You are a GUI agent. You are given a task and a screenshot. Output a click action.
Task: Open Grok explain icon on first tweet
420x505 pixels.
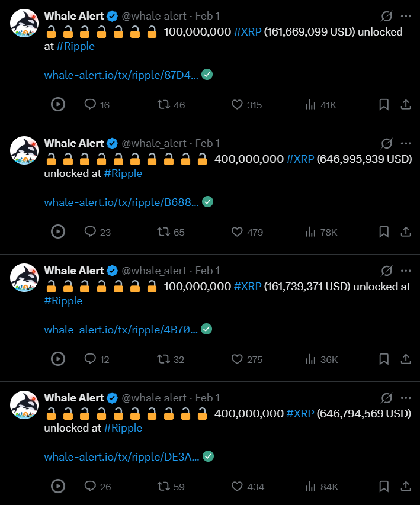pyautogui.click(x=386, y=16)
